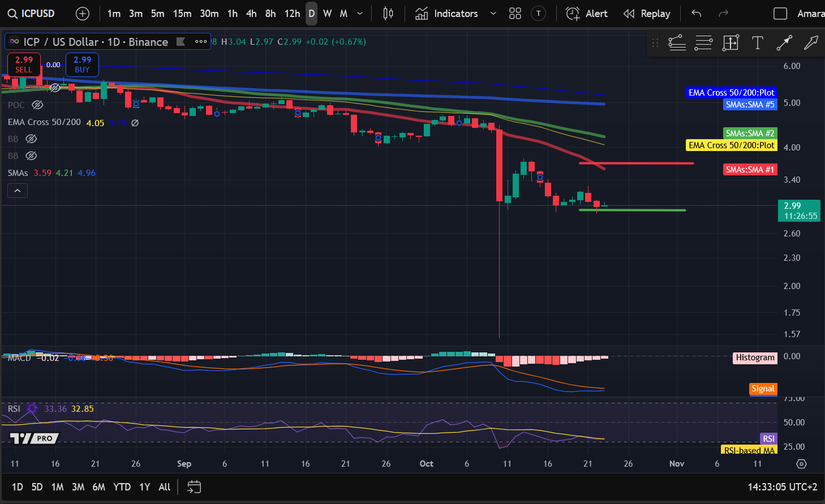Set the date range to 6M
The height and width of the screenshot is (504, 825).
99,487
